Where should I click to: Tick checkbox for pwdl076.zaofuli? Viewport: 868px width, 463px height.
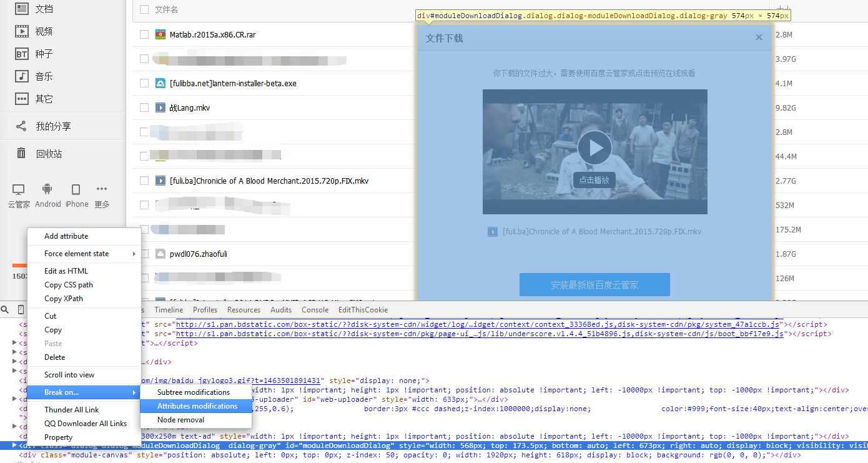(144, 254)
